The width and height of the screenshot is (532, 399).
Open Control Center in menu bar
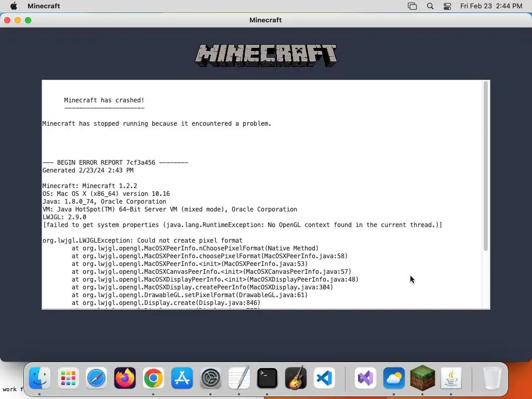(x=447, y=6)
